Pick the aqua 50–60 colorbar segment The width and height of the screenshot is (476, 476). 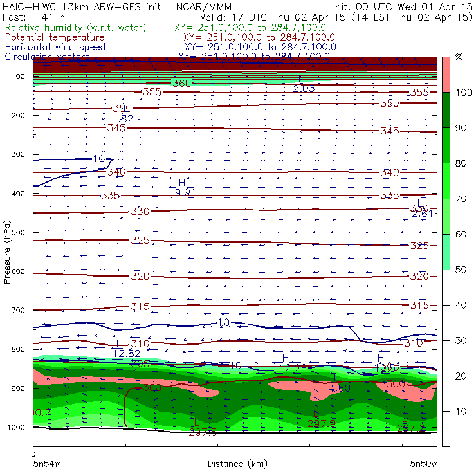[x=446, y=252]
